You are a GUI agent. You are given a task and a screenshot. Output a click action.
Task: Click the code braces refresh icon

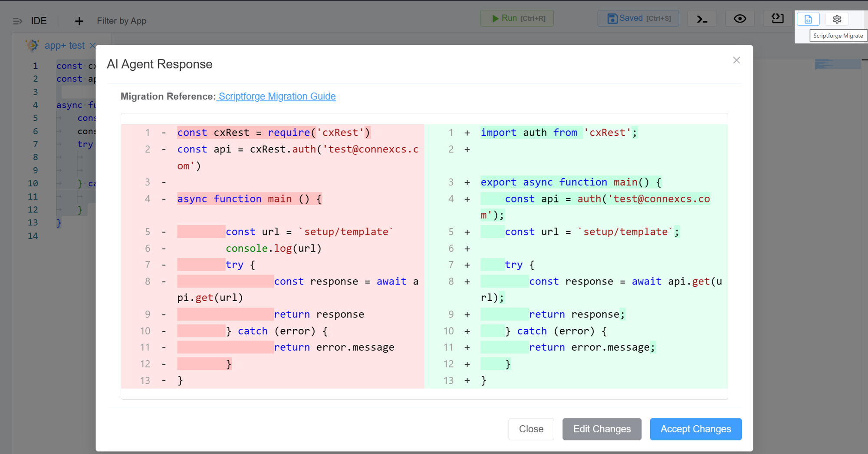[777, 18]
